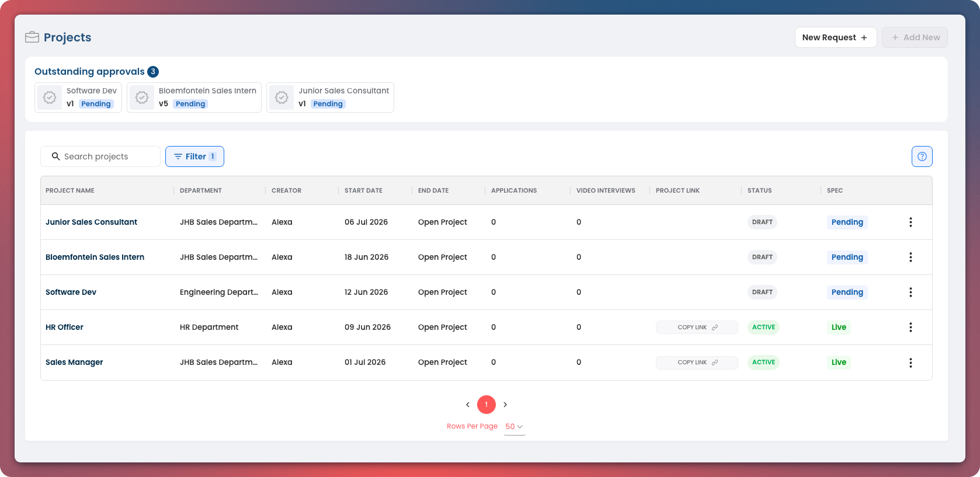
Task: Click the start date 01 Jul 2026
Action: click(365, 362)
